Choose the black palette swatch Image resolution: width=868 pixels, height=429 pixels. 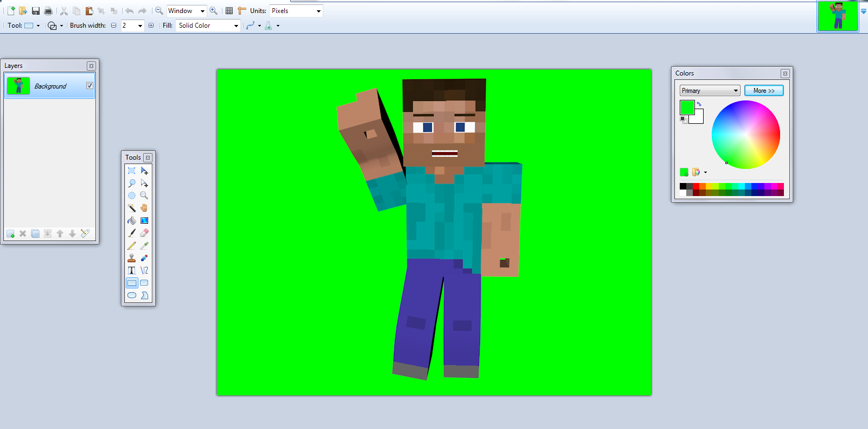coord(683,186)
